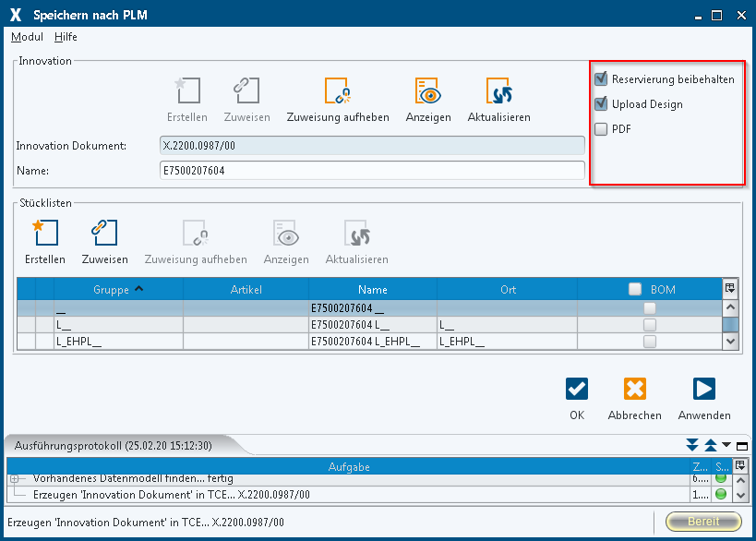Open the Modul menu
The width and height of the screenshot is (756, 541).
click(27, 37)
